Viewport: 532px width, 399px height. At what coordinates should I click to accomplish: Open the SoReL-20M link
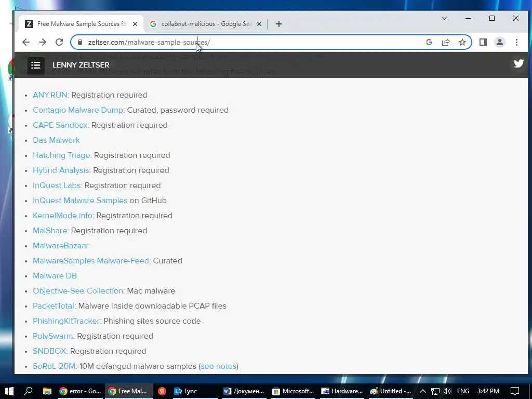point(54,366)
